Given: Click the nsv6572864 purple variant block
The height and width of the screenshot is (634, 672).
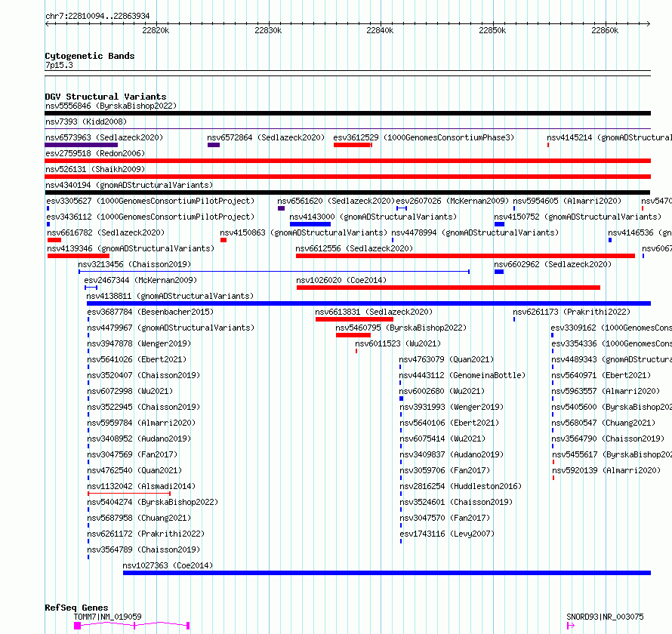Looking at the screenshot, I should click(x=214, y=145).
